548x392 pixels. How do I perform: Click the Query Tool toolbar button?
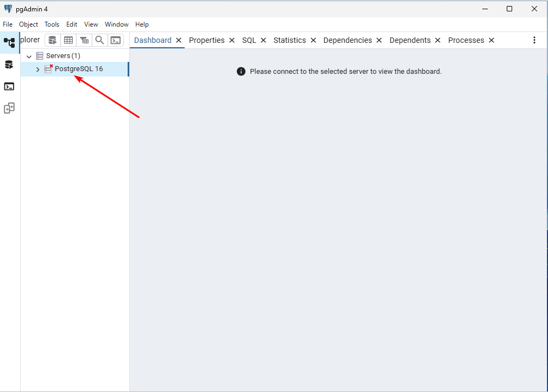pyautogui.click(x=52, y=40)
